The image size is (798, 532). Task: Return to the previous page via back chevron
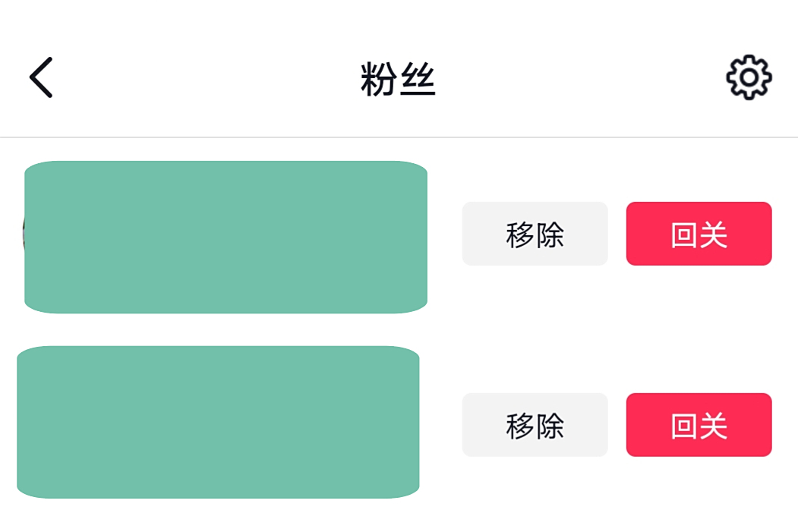pos(41,77)
